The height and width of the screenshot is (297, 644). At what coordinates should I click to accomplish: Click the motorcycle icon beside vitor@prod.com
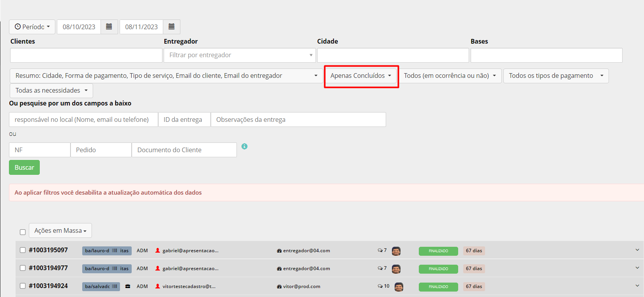pos(279,286)
